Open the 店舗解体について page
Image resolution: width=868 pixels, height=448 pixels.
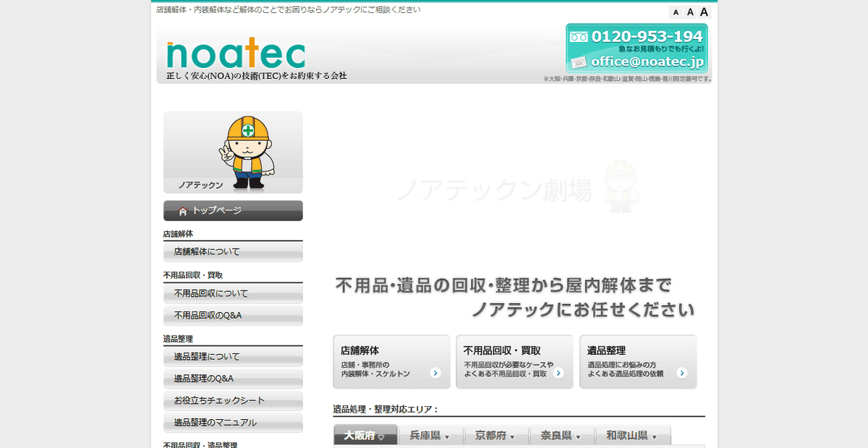pos(233,251)
